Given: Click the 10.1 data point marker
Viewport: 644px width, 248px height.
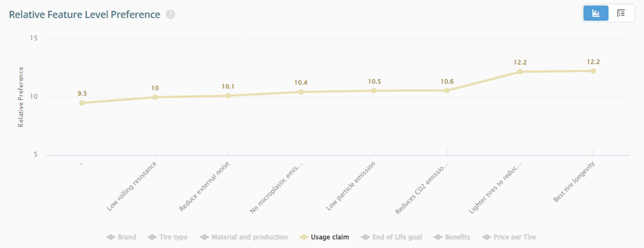Looking at the screenshot, I should (228, 96).
